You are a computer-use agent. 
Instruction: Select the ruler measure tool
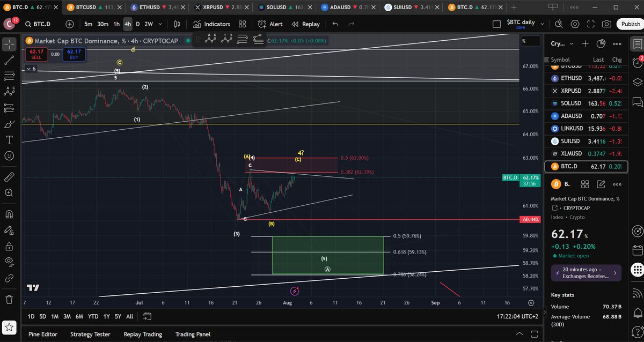click(9, 177)
